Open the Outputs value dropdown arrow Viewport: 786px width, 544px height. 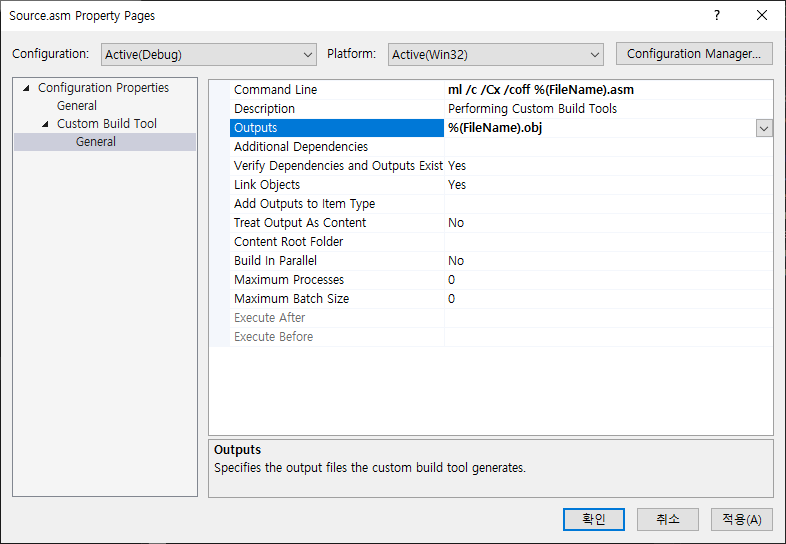(x=764, y=128)
